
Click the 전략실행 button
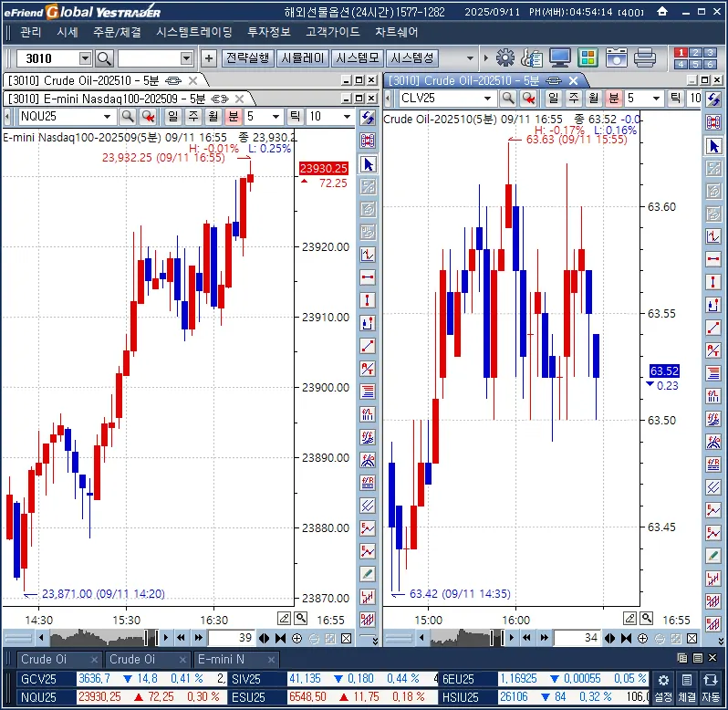[x=247, y=58]
